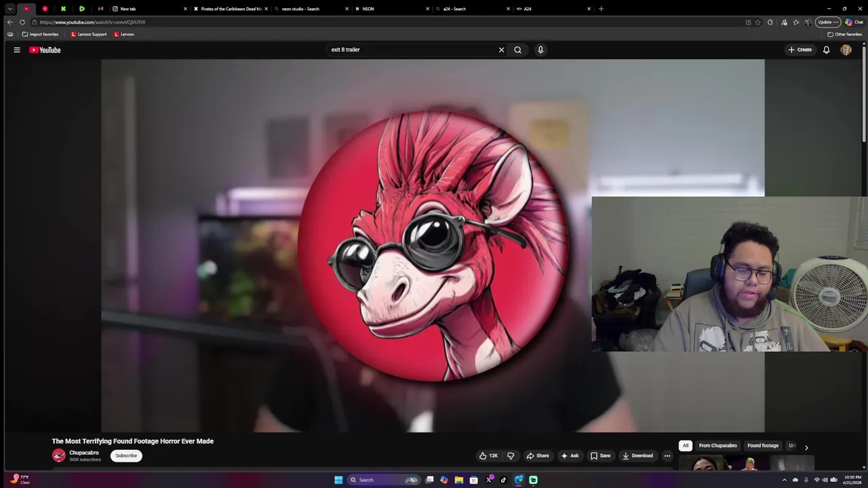This screenshot has width=868, height=488.
Task: Open the YouTube guide hamburger menu
Action: pyautogui.click(x=17, y=49)
